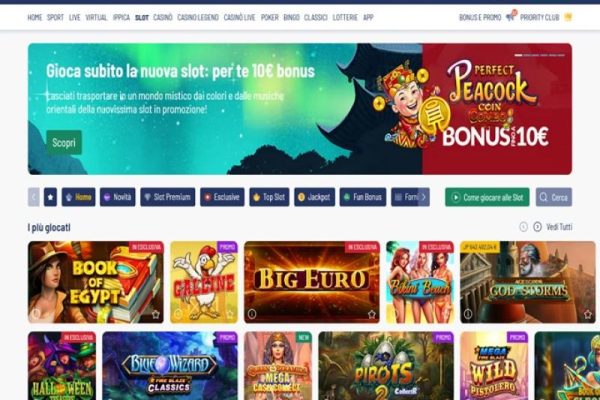Click the Scopri banner button
Viewport: 600px width, 400px height.
point(64,142)
